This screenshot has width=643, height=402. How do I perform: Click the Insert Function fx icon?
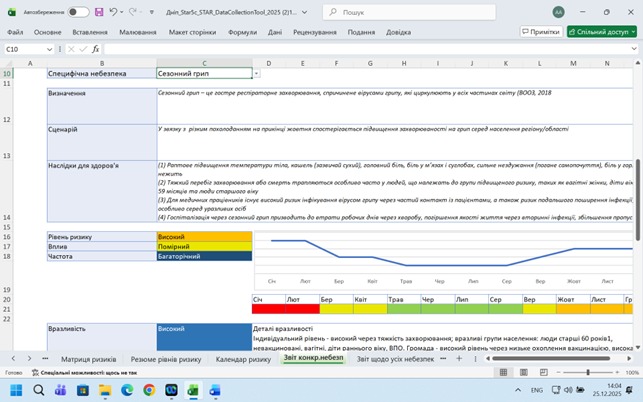point(95,48)
